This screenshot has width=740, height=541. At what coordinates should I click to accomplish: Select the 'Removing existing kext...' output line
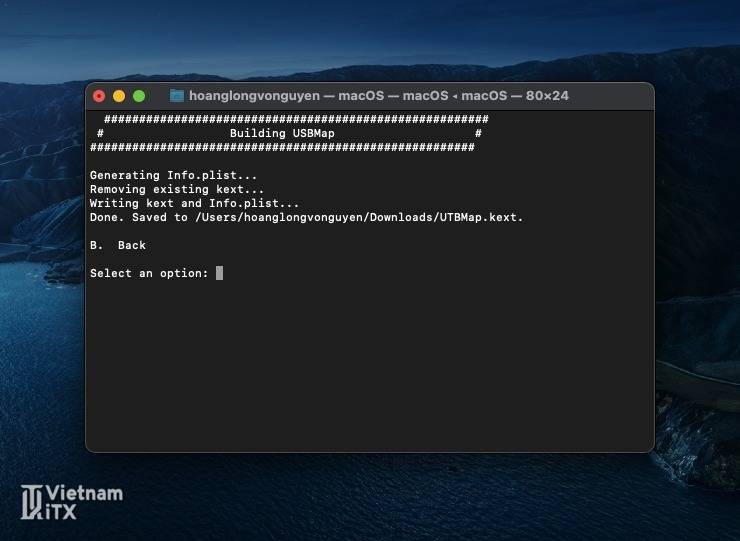click(x=177, y=189)
